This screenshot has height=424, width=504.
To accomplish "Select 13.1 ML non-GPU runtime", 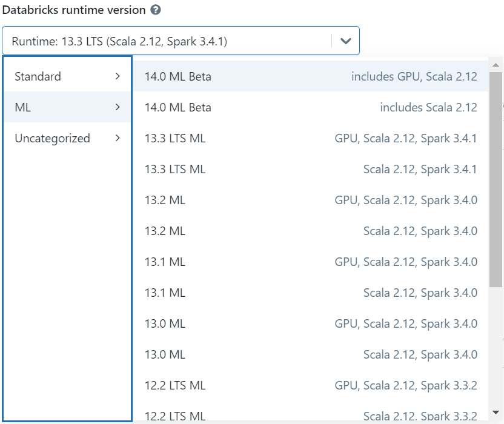I will (311, 292).
